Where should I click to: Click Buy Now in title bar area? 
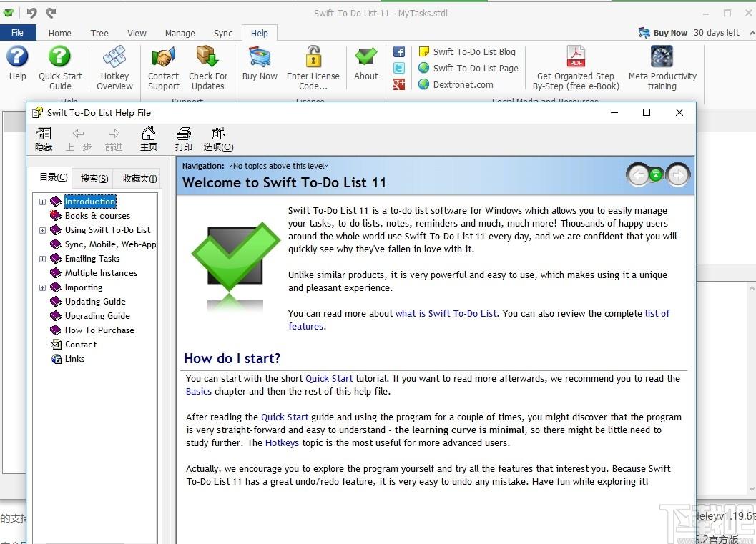(663, 33)
